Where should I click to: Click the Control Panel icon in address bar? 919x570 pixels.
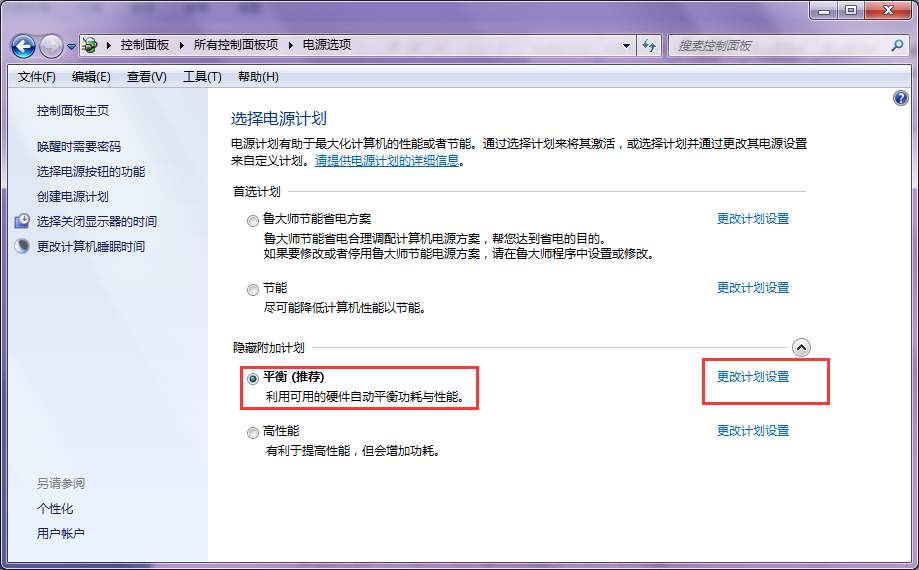pos(90,45)
